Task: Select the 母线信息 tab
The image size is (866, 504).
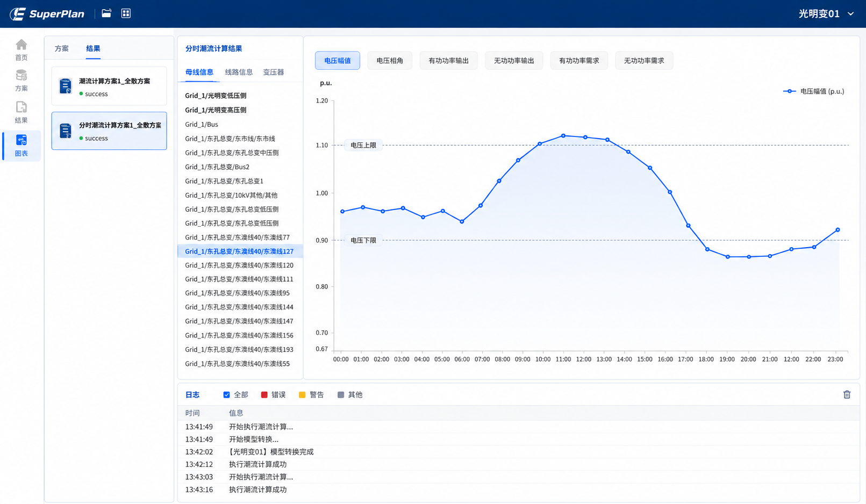Action: point(199,72)
